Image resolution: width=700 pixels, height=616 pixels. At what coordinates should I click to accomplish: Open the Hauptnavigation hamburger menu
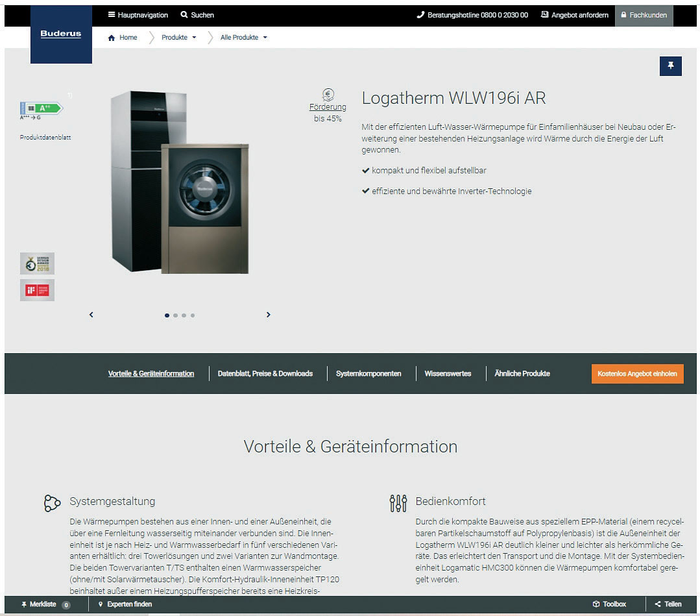(x=138, y=15)
